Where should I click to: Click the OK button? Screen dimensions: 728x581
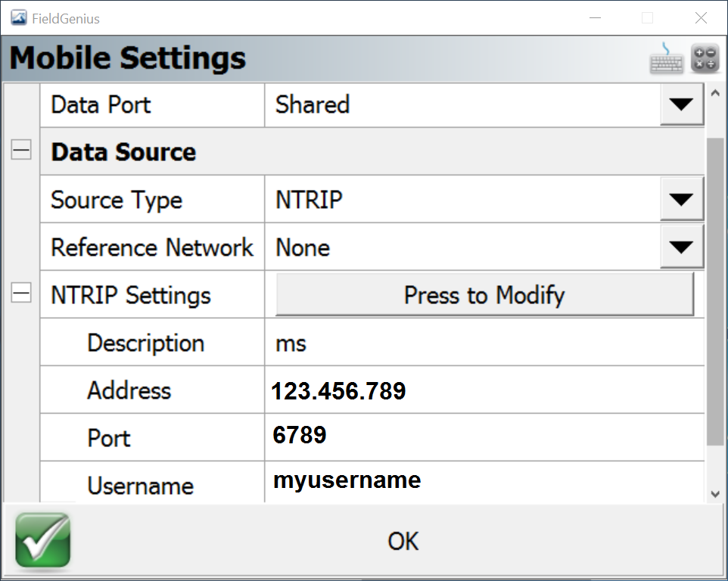(x=402, y=541)
